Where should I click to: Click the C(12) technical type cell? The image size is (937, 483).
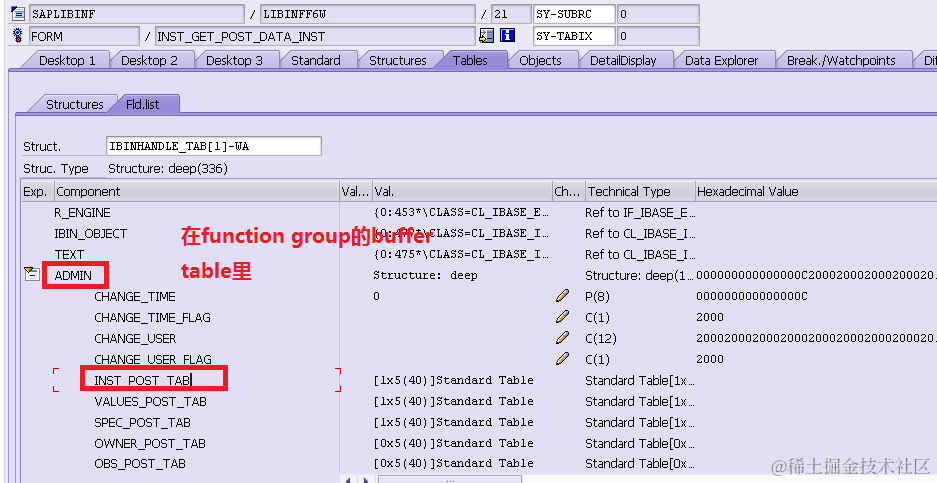tap(601, 338)
